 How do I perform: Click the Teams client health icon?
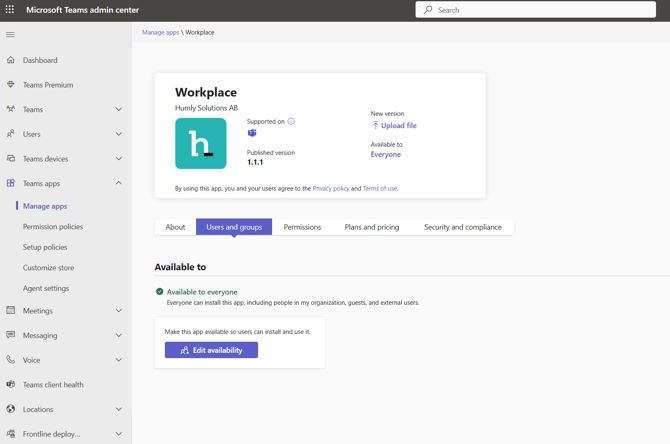11,384
